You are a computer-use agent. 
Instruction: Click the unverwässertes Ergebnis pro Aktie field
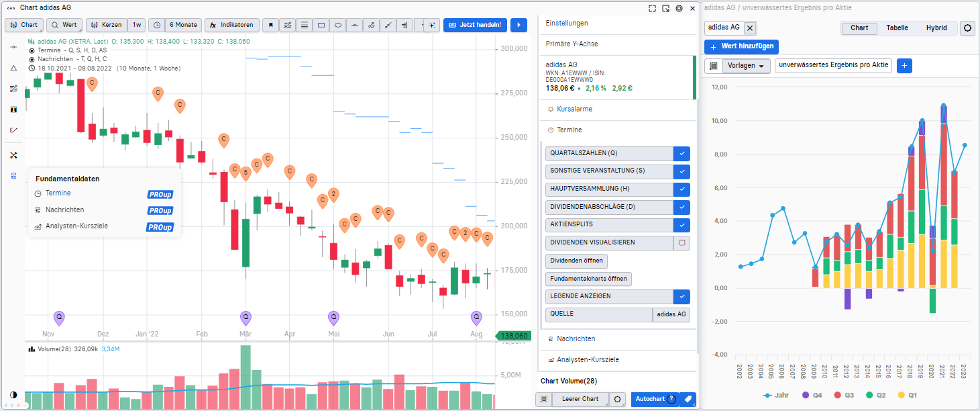click(833, 66)
